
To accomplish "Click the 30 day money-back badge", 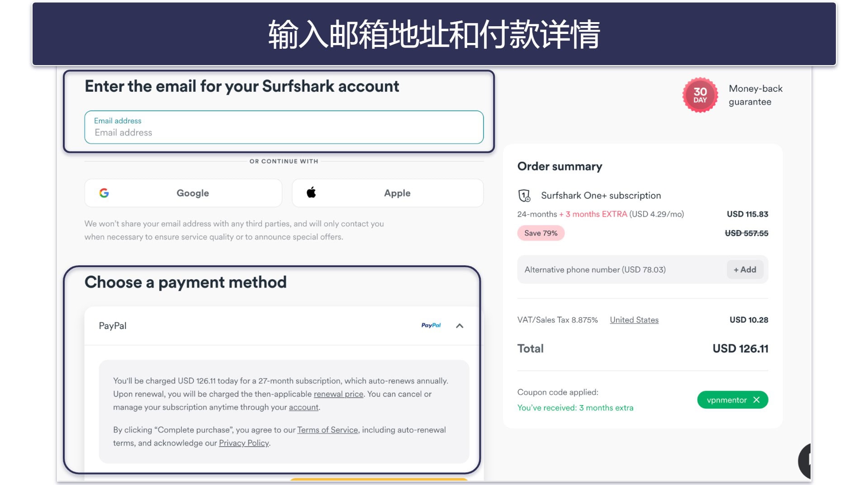I will 700,95.
